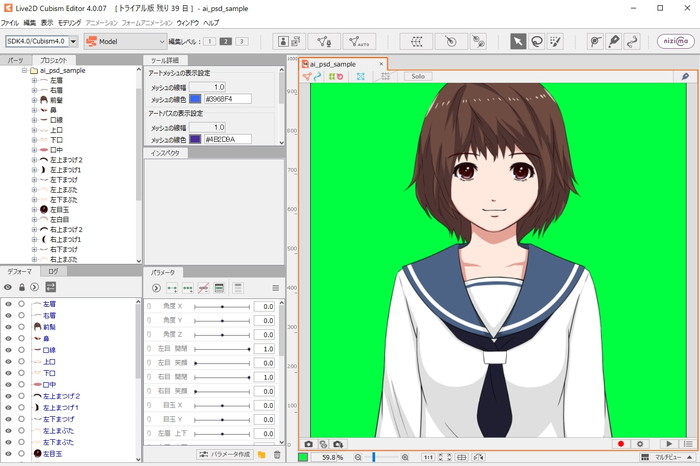Click the texture atlas edit icon

[289, 42]
